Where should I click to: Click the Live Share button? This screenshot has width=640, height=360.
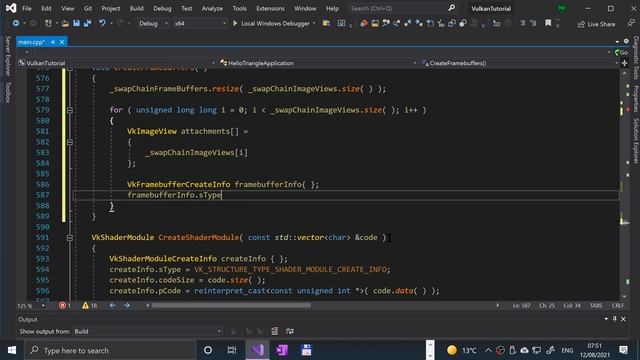596,24
